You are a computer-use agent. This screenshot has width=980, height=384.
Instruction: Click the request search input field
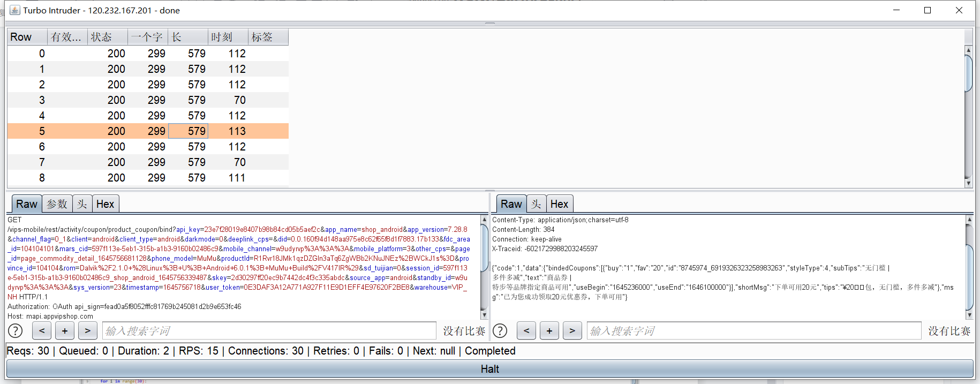coord(269,331)
